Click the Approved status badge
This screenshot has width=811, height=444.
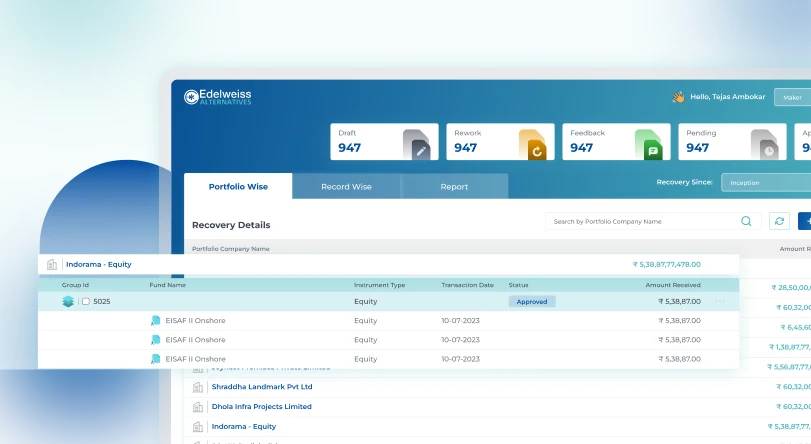click(x=532, y=301)
